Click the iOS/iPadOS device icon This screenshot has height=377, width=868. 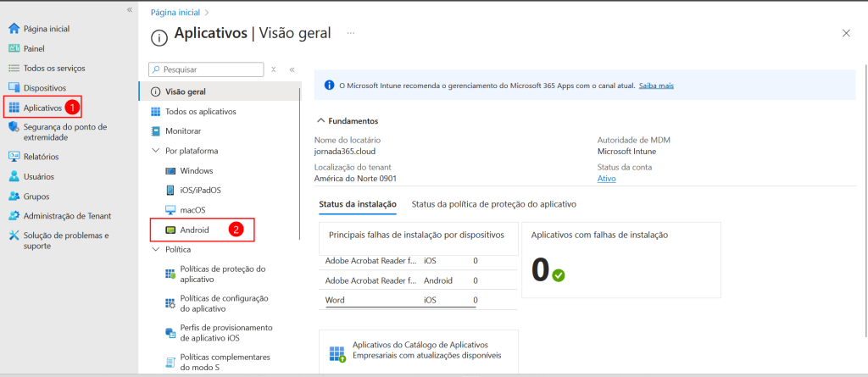coord(170,190)
